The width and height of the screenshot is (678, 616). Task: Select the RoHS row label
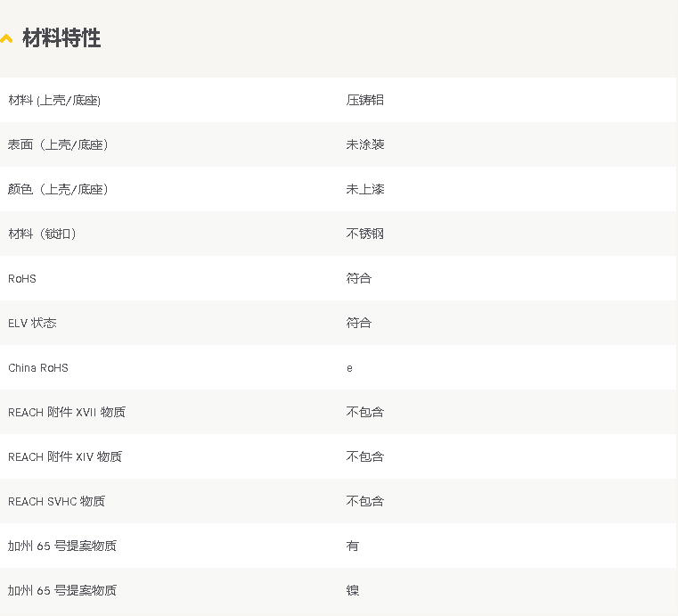coord(22,279)
